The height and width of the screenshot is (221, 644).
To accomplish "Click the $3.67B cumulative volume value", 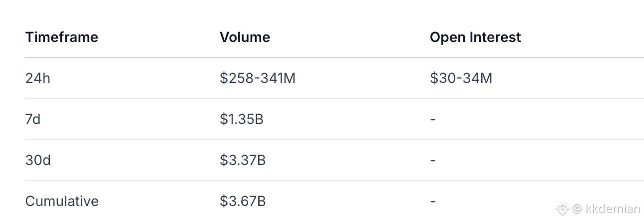I will pos(242,201).
